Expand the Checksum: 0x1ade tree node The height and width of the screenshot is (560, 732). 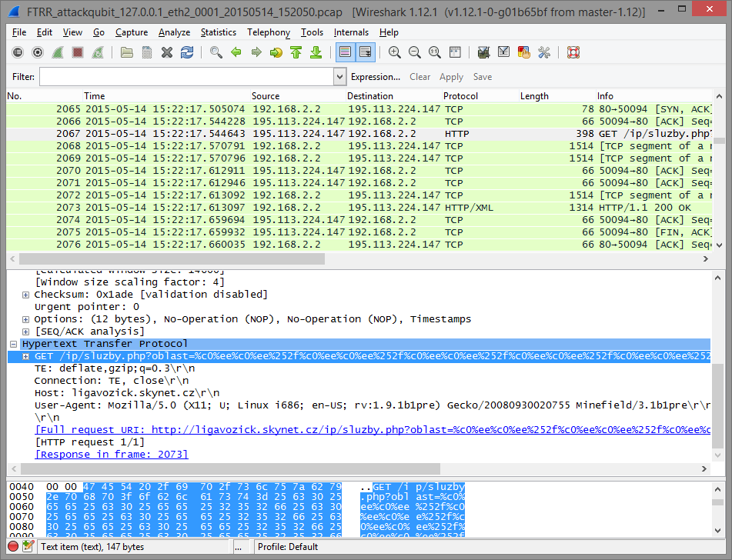pos(25,295)
